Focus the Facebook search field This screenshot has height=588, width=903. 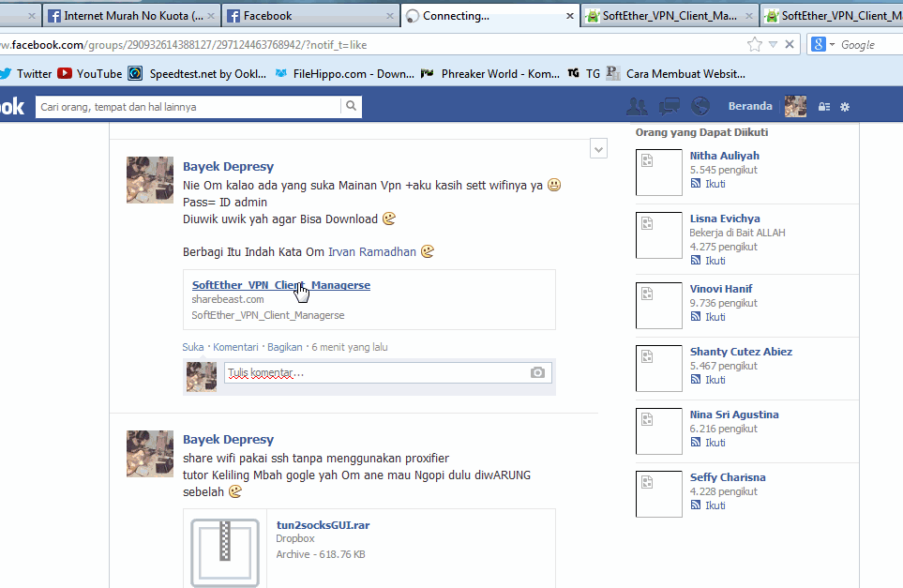point(188,107)
